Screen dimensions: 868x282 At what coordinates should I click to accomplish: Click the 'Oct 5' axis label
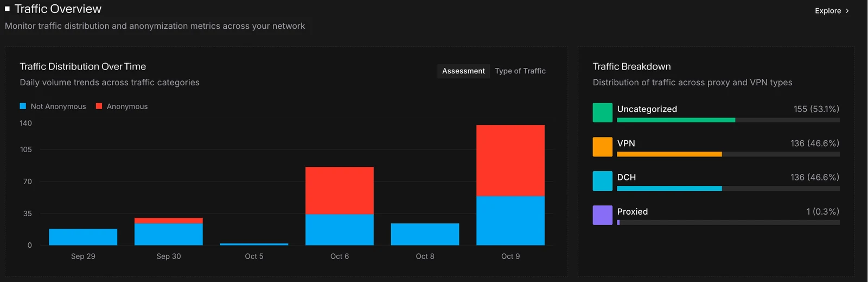click(x=254, y=256)
